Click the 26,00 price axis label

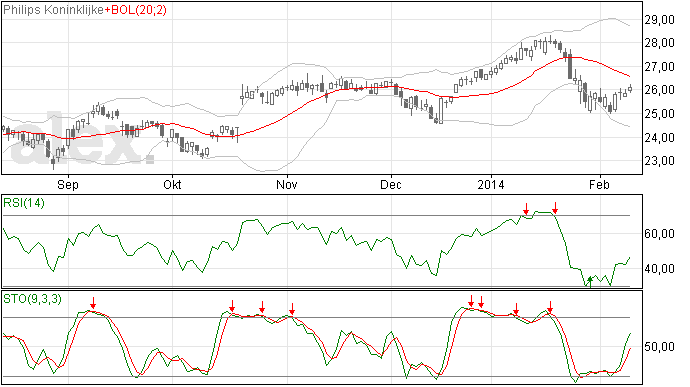click(x=660, y=90)
